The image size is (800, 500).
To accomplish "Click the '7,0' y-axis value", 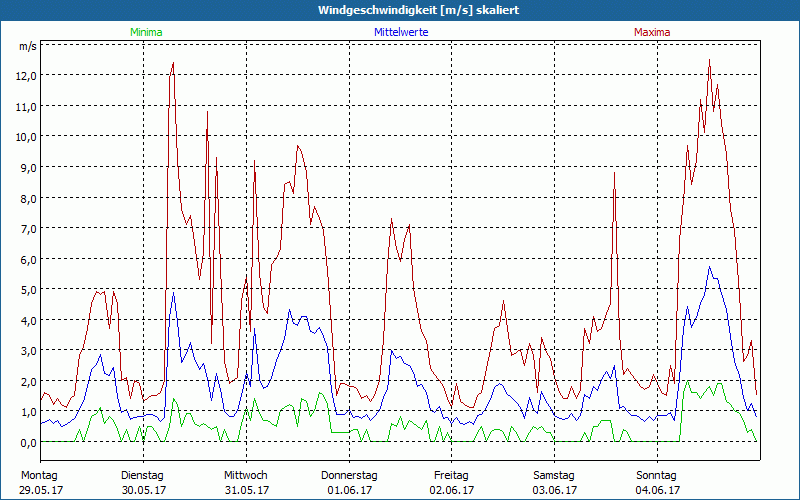I will click(x=28, y=229).
